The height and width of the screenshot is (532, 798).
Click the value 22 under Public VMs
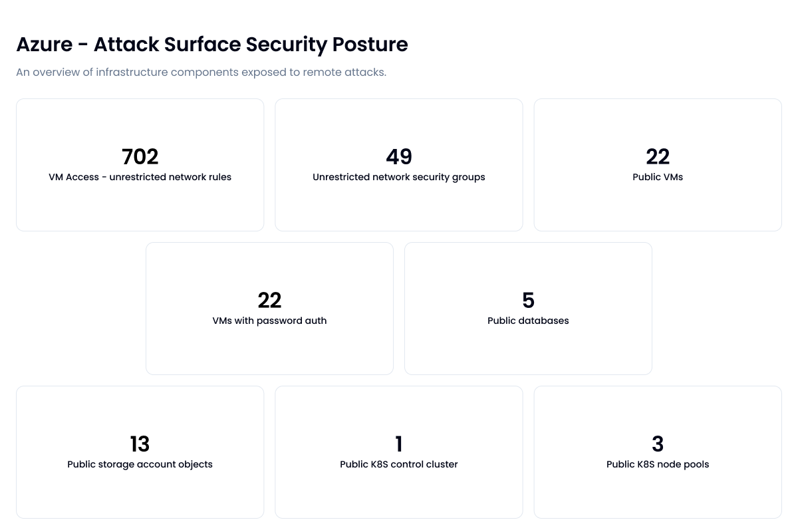pos(658,157)
